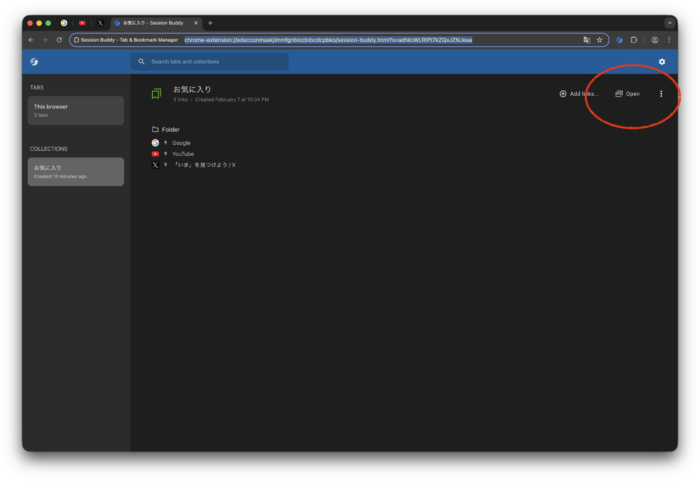The width and height of the screenshot is (700, 481).
Task: Click the Open collection button
Action: [x=627, y=94]
